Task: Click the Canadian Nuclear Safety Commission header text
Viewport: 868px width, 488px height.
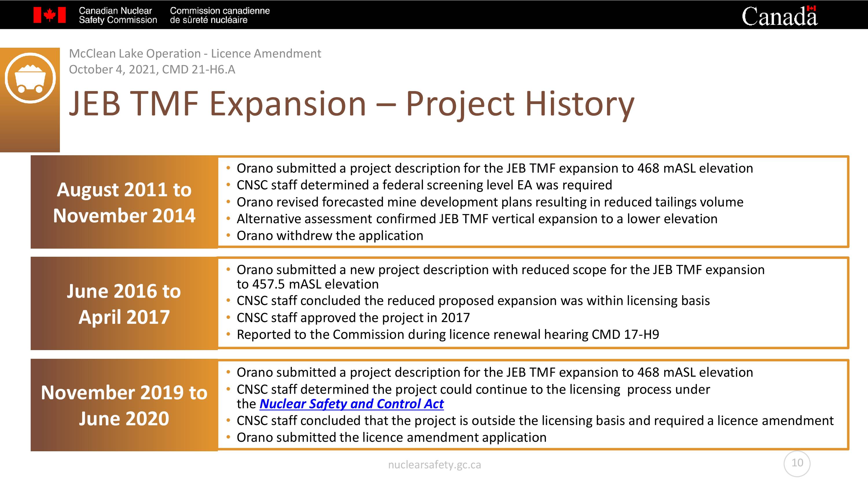Action: click(118, 15)
